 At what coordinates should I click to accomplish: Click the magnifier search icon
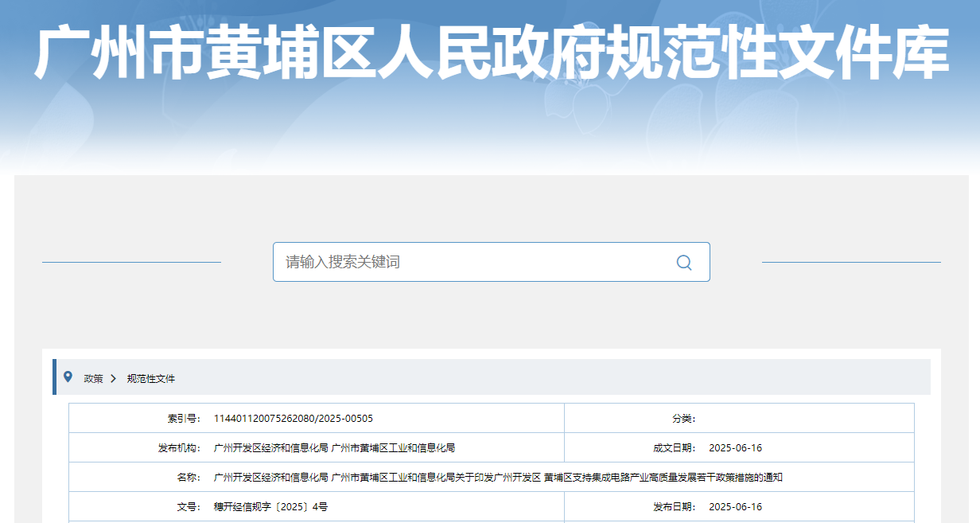[684, 263]
